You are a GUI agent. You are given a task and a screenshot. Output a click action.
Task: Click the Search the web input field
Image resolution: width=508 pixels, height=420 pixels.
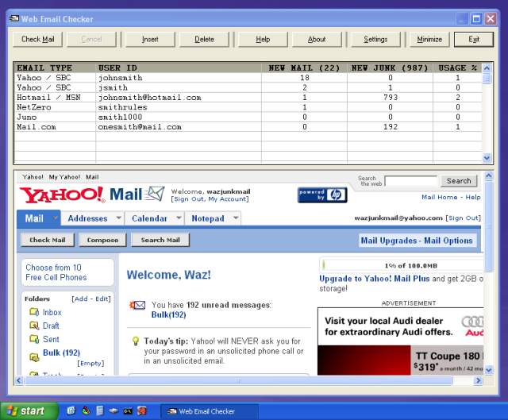click(411, 181)
